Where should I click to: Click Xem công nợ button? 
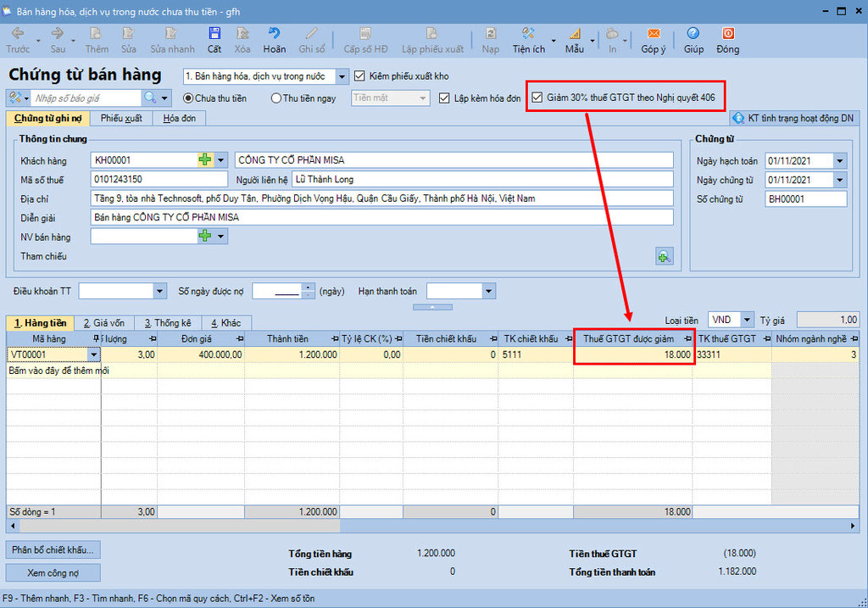tap(53, 572)
